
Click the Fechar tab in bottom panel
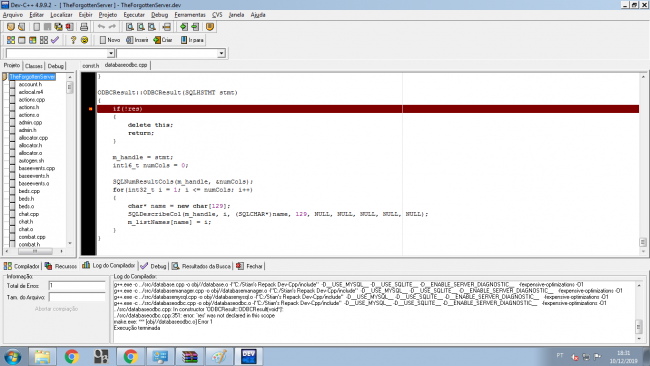click(x=250, y=266)
